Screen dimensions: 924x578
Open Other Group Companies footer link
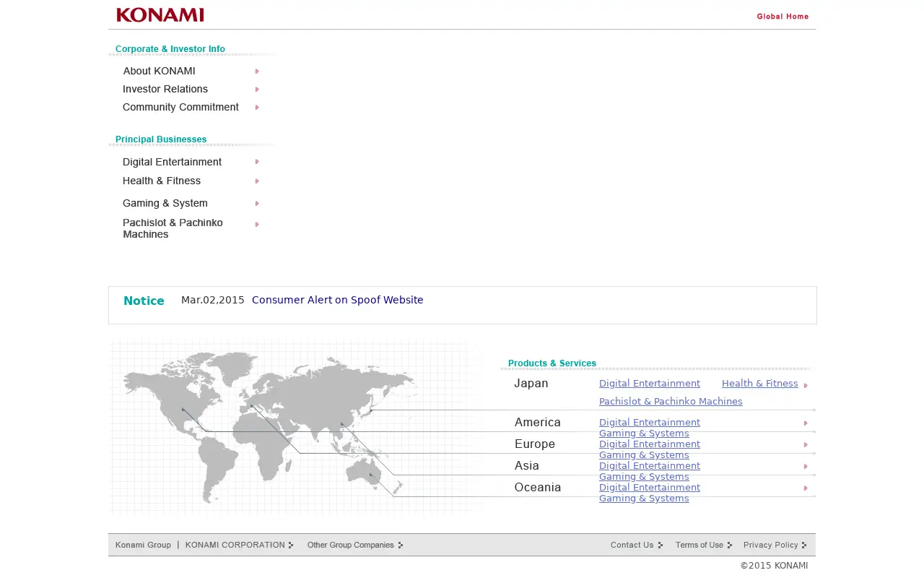coord(351,545)
